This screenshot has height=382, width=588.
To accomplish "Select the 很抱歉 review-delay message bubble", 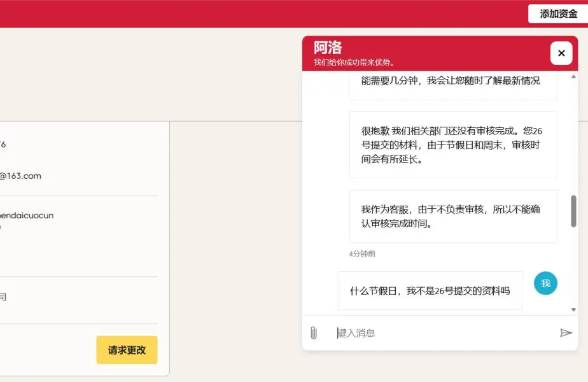I will tap(452, 145).
